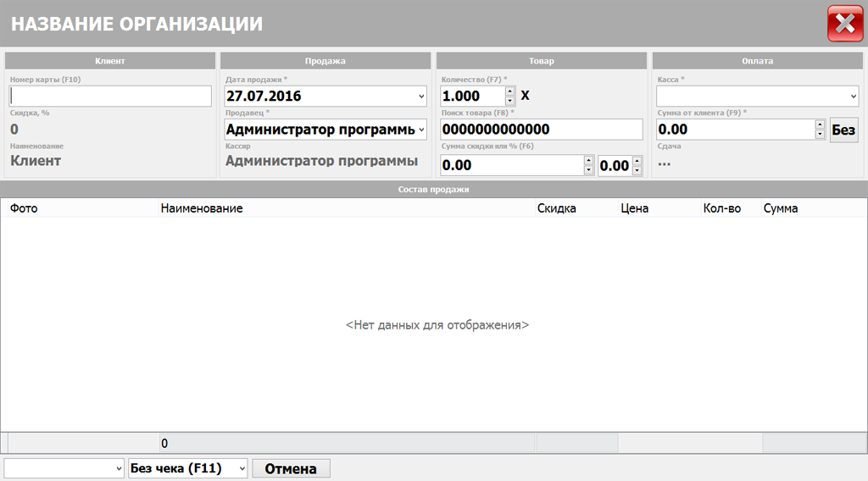This screenshot has height=481, width=868.
Task: Click the sum from client field
Action: 736,130
